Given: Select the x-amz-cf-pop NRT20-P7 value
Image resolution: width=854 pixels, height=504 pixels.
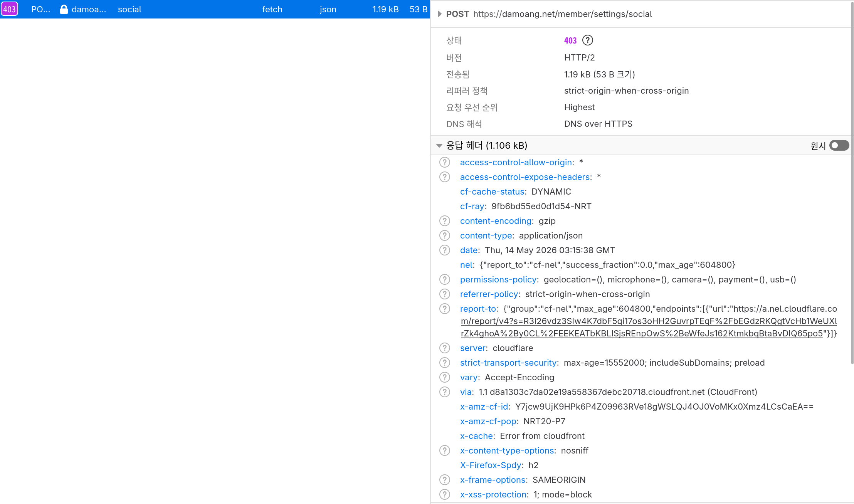Looking at the screenshot, I should click(x=544, y=421).
